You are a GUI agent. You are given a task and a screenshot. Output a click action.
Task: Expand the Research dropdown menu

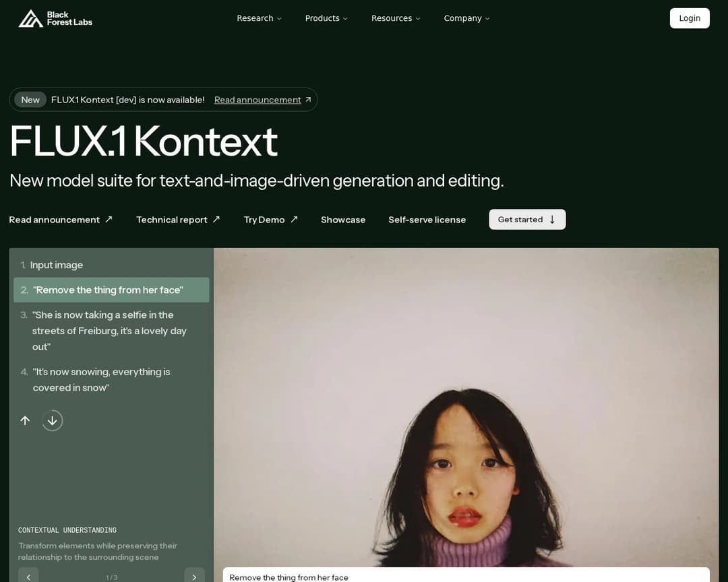259,18
